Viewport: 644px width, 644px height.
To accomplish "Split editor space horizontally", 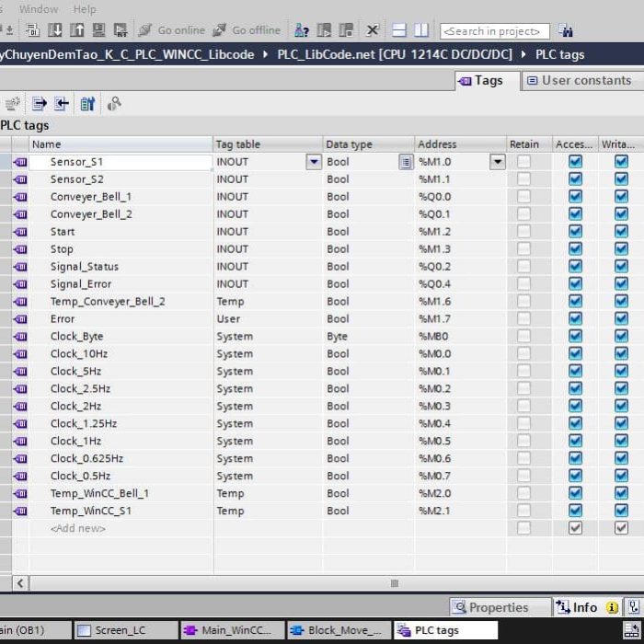I will click(x=398, y=30).
